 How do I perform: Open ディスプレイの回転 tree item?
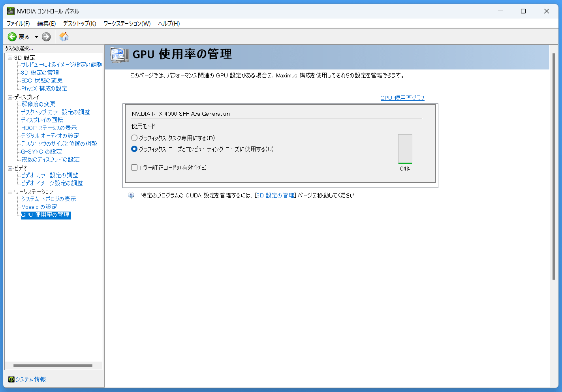[x=42, y=120]
